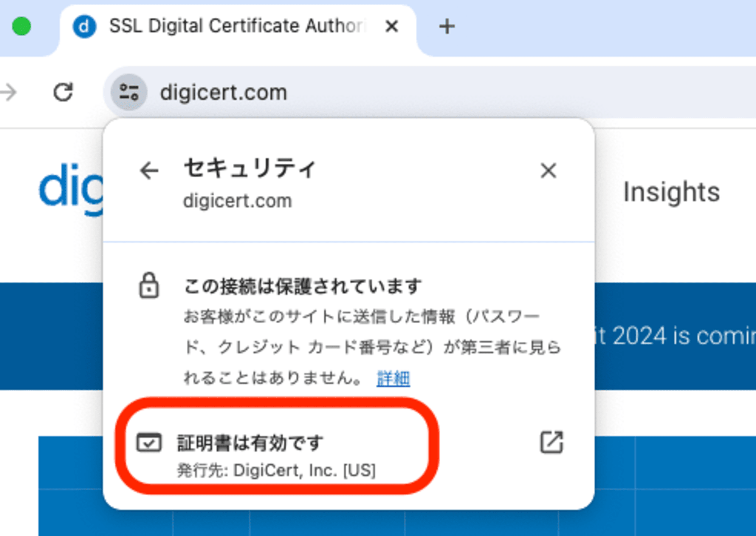Image resolution: width=756 pixels, height=536 pixels.
Task: Go back from the セキュリティ panel
Action: point(149,171)
